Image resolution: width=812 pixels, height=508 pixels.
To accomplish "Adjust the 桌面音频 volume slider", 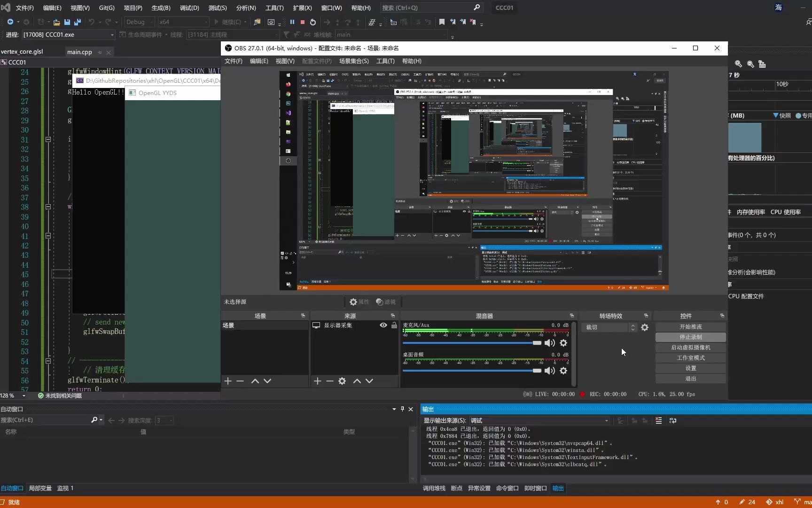I will (x=472, y=371).
